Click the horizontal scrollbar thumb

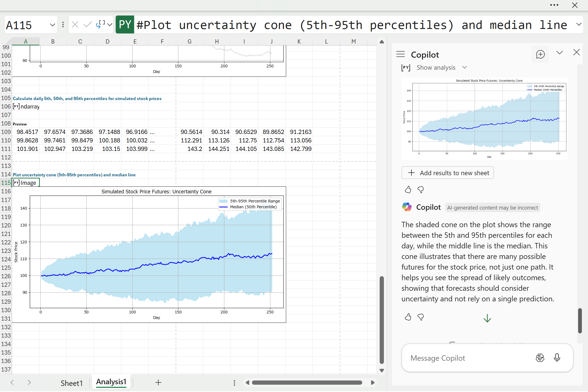(307, 383)
